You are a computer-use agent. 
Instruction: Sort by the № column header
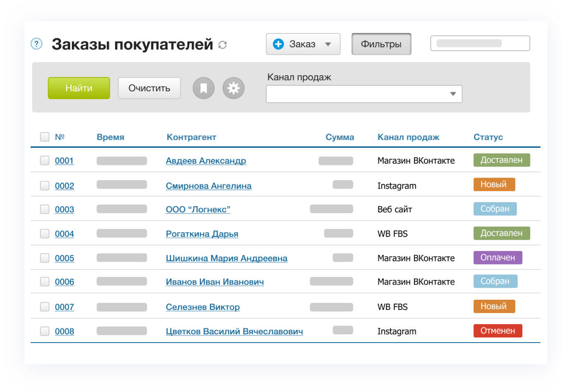pos(60,137)
